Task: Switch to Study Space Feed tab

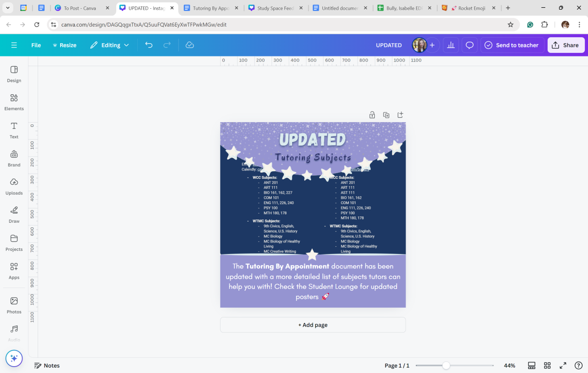Action: (x=275, y=8)
